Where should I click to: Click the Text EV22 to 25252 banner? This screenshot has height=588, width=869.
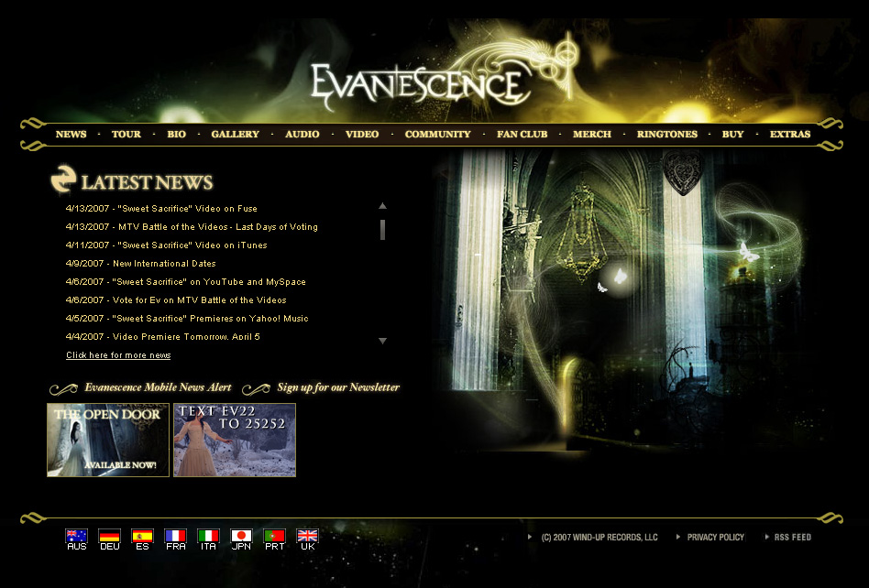click(x=235, y=441)
